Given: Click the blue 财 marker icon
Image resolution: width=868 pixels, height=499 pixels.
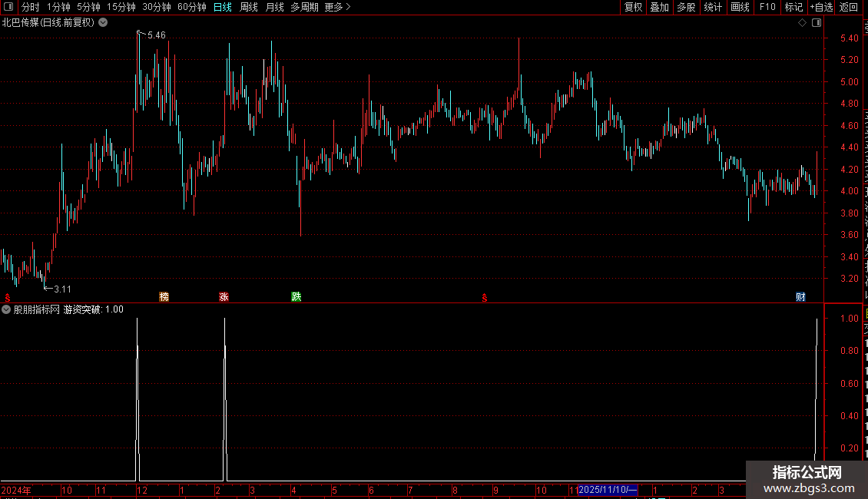Looking at the screenshot, I should pyautogui.click(x=800, y=296).
